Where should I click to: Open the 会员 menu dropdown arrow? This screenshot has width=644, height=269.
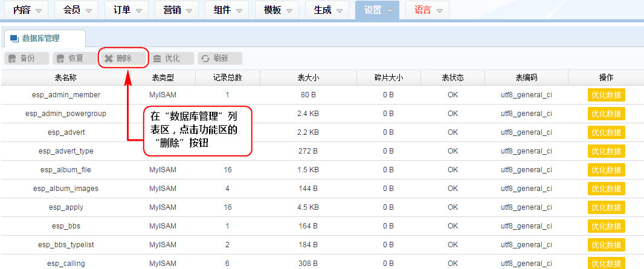tap(88, 11)
